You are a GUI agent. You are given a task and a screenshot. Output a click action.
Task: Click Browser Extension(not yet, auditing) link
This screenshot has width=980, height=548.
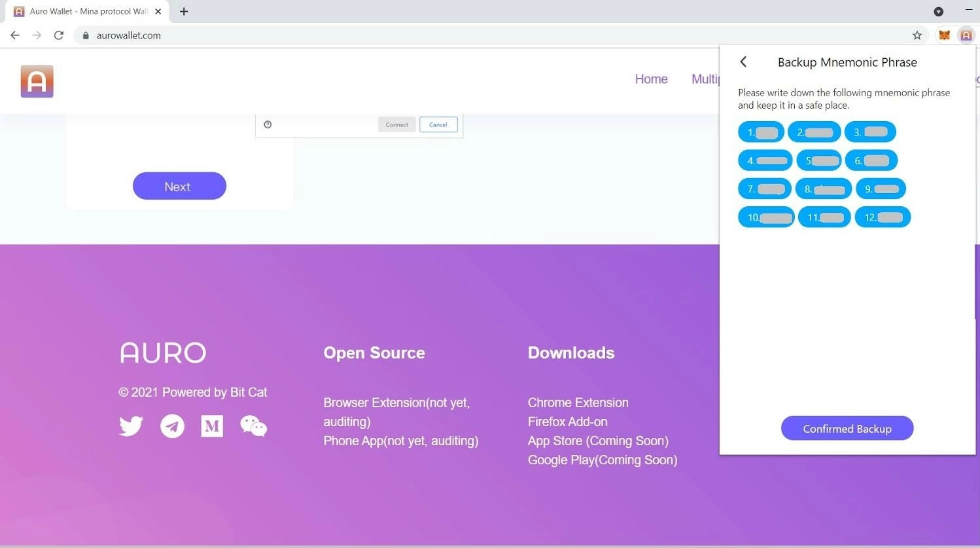click(x=396, y=412)
